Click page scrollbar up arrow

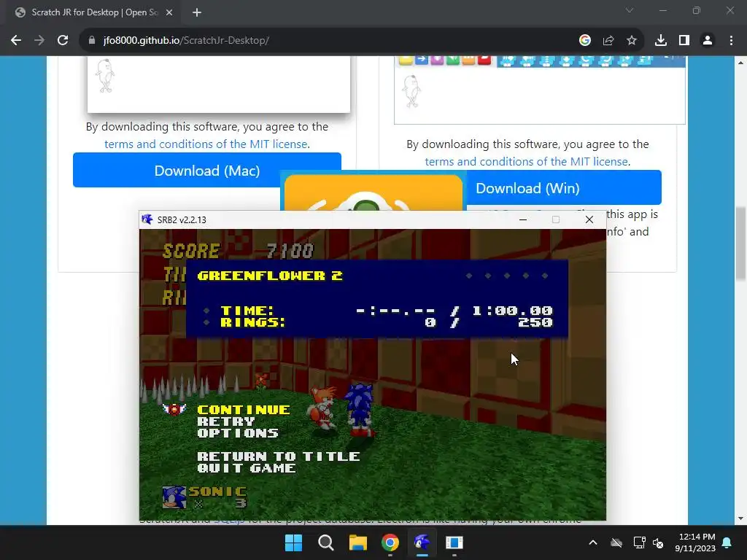coord(740,63)
